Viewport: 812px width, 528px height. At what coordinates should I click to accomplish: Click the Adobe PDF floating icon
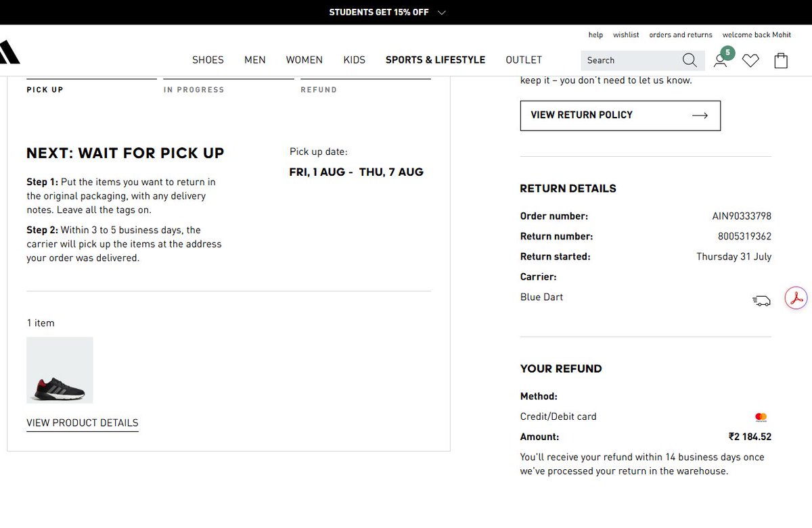[x=796, y=297]
